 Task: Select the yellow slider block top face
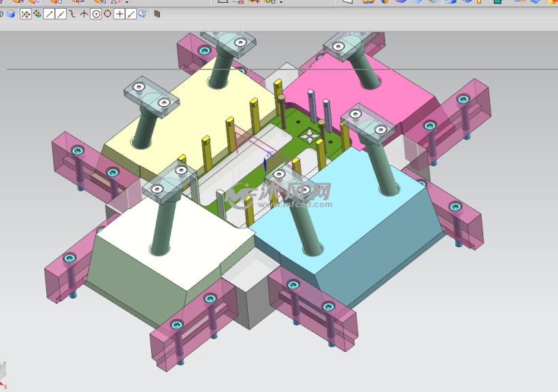click(184, 116)
